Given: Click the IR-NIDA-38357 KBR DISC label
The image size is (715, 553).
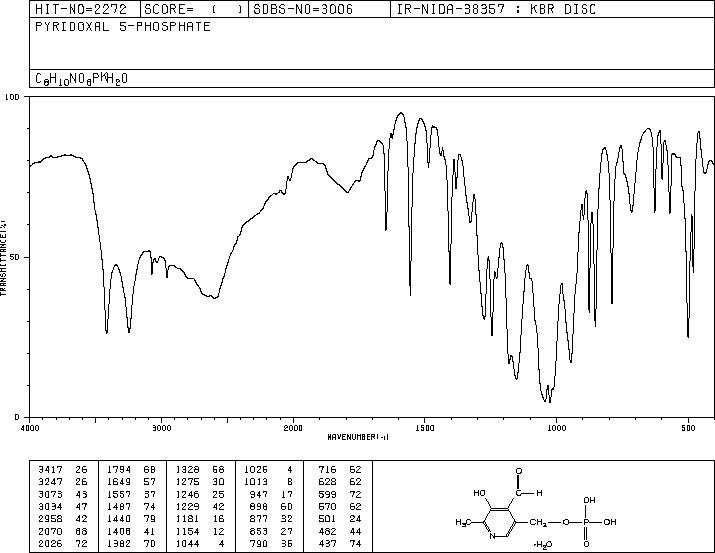Looking at the screenshot, I should tap(496, 10).
